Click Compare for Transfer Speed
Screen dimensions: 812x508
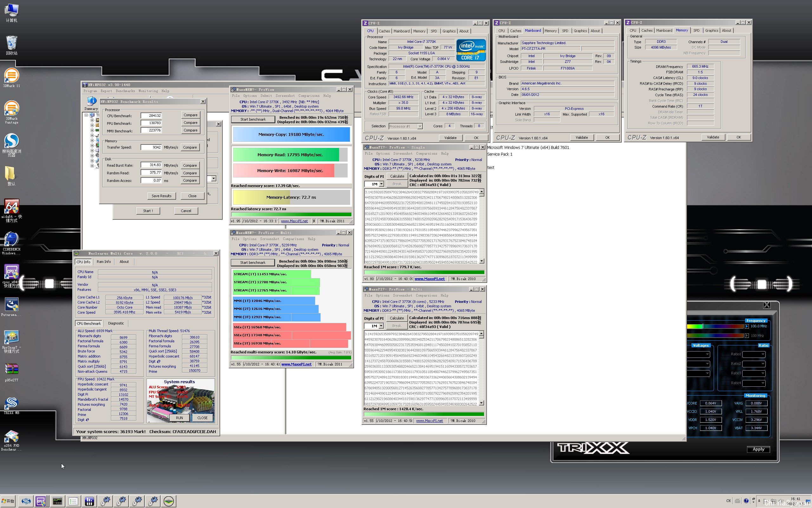[x=190, y=147]
